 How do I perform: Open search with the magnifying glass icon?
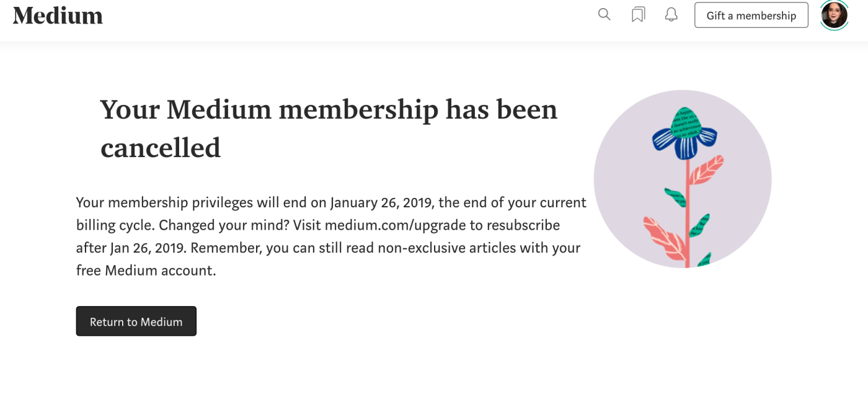604,15
